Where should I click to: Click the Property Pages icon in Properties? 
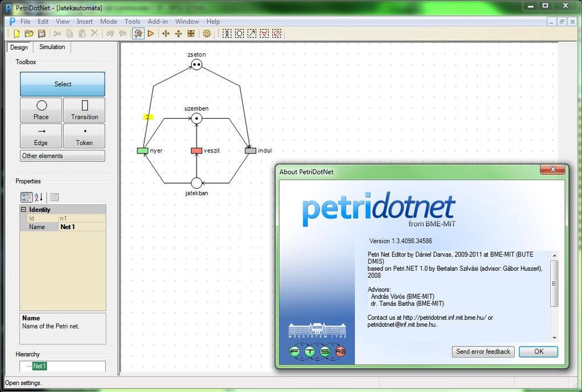pos(54,197)
